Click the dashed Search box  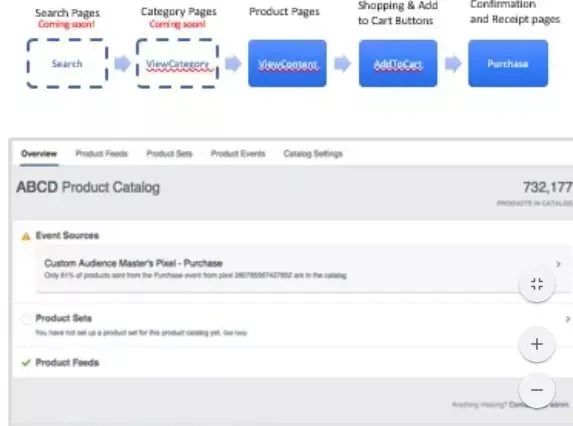(x=67, y=63)
